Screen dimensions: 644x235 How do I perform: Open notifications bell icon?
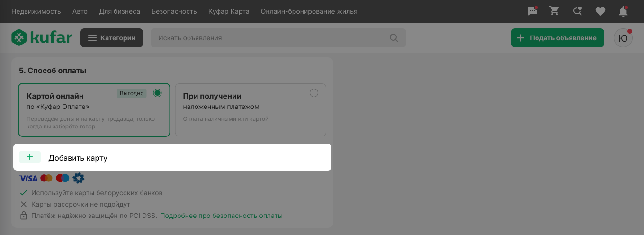pyautogui.click(x=623, y=11)
